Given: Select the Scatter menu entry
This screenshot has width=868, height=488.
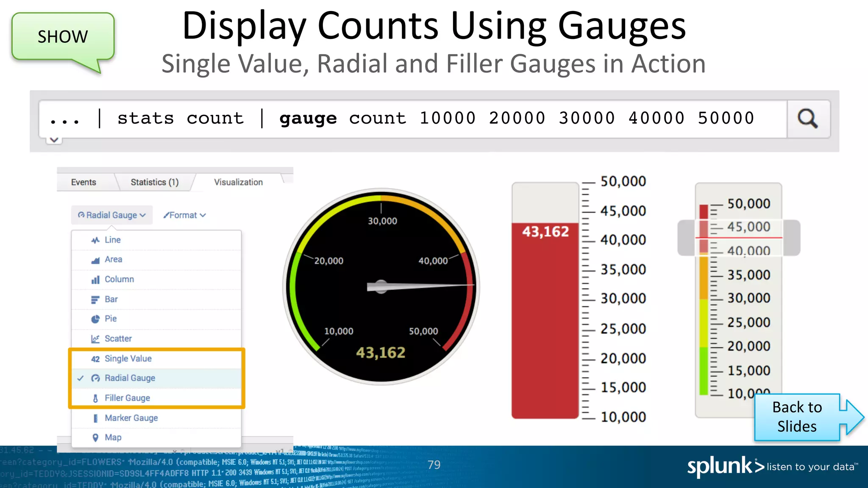Looking at the screenshot, I should (x=156, y=339).
